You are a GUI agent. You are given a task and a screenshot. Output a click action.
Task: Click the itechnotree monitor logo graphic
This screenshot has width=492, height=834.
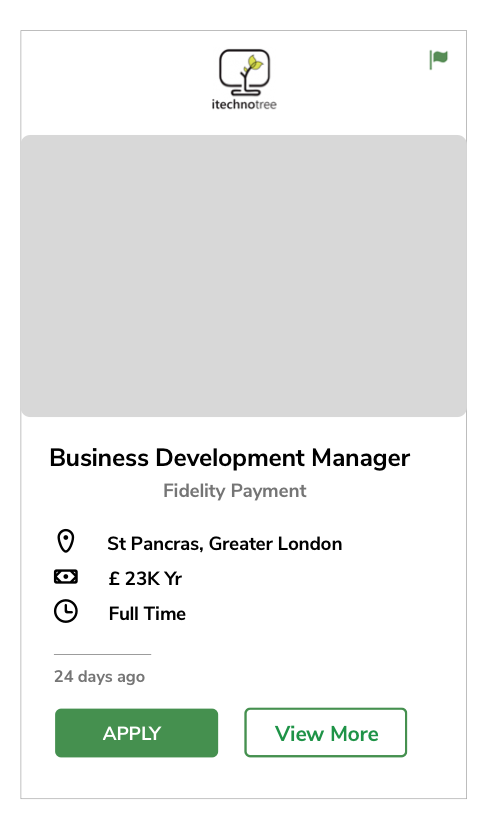pyautogui.click(x=245, y=72)
